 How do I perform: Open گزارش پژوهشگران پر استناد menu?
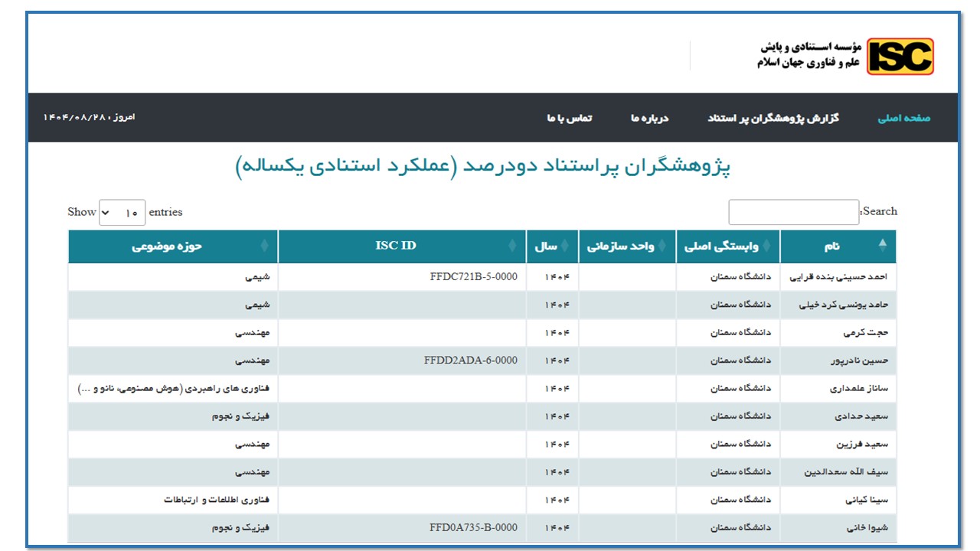point(773,118)
